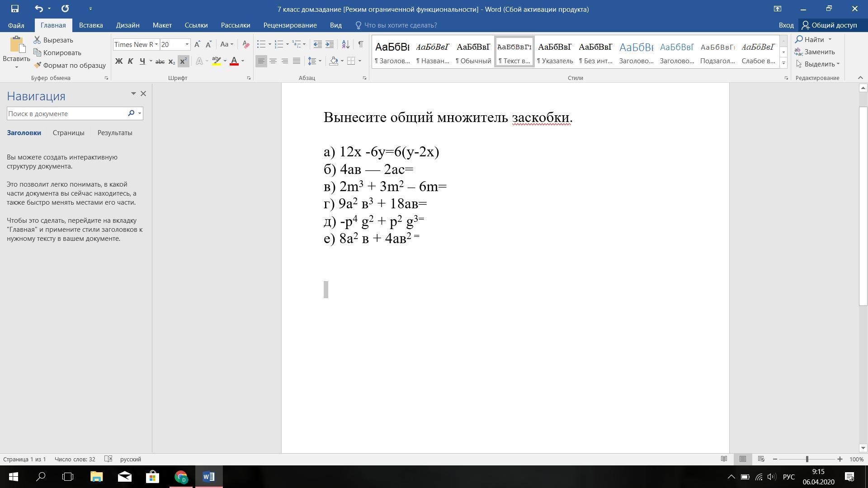The image size is (868, 488).
Task: Click the Undo arrow in the quick access toolbar
Action: click(x=39, y=9)
